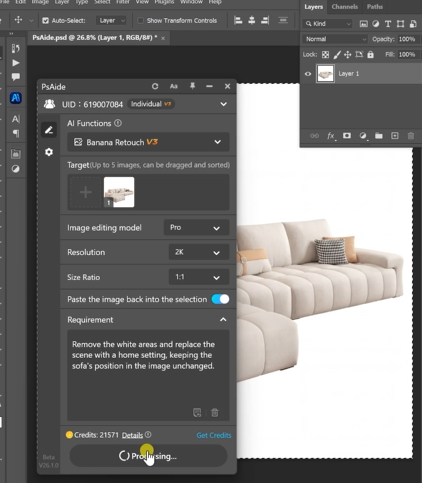The width and height of the screenshot is (422, 483).
Task: Toggle lock image pixels brush icon
Action: coord(337,55)
